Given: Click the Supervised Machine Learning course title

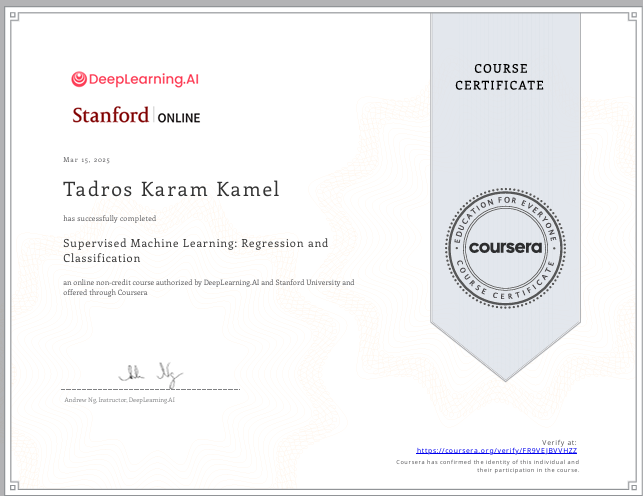Looking at the screenshot, I should [196, 250].
